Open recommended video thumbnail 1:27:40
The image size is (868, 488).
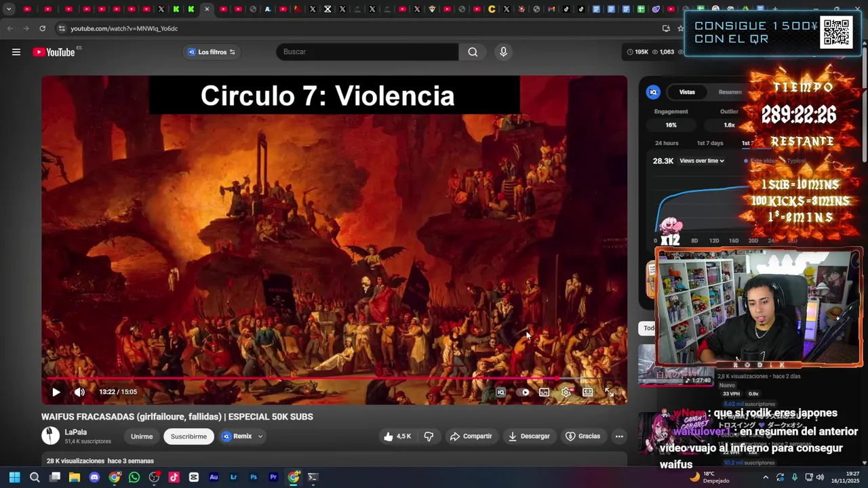[676, 365]
